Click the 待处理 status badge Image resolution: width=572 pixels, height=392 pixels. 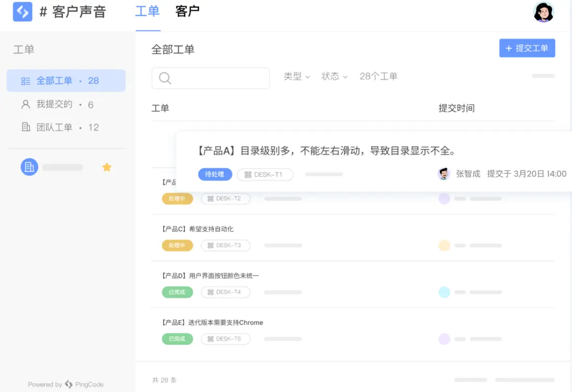[x=215, y=174]
